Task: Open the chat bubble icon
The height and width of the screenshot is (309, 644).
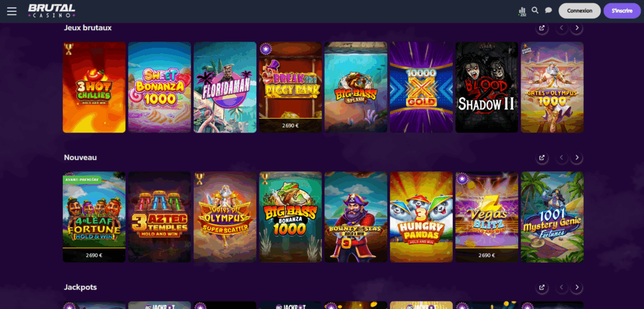Action: [x=548, y=10]
